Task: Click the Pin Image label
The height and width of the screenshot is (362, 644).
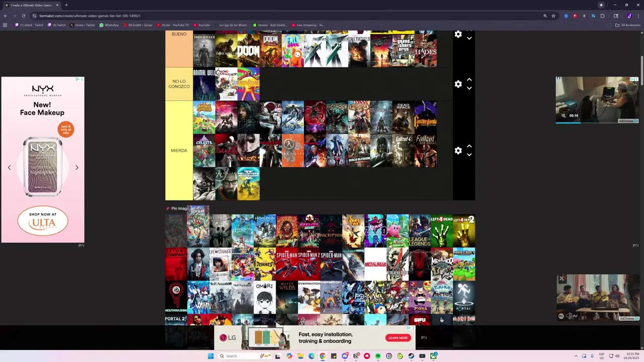Action: 177,208
